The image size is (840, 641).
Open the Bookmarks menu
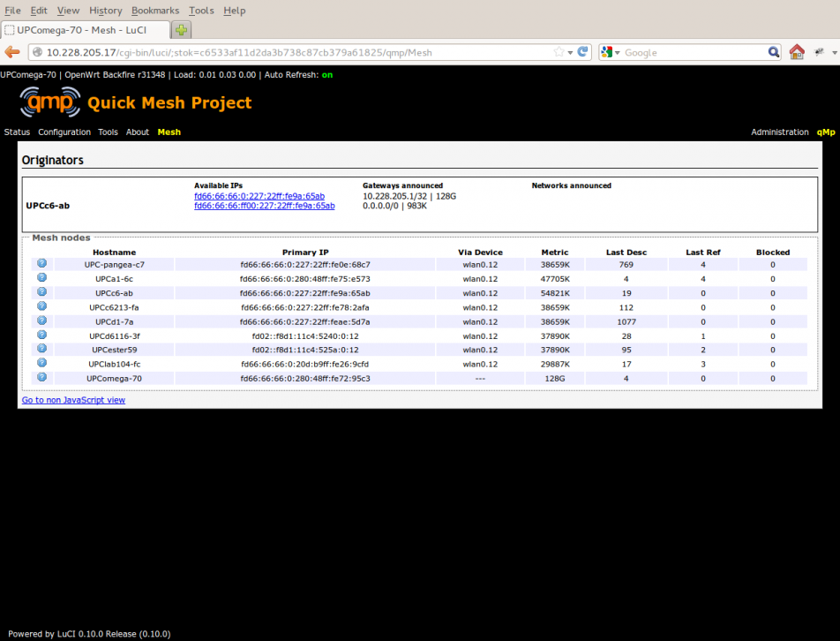click(155, 11)
